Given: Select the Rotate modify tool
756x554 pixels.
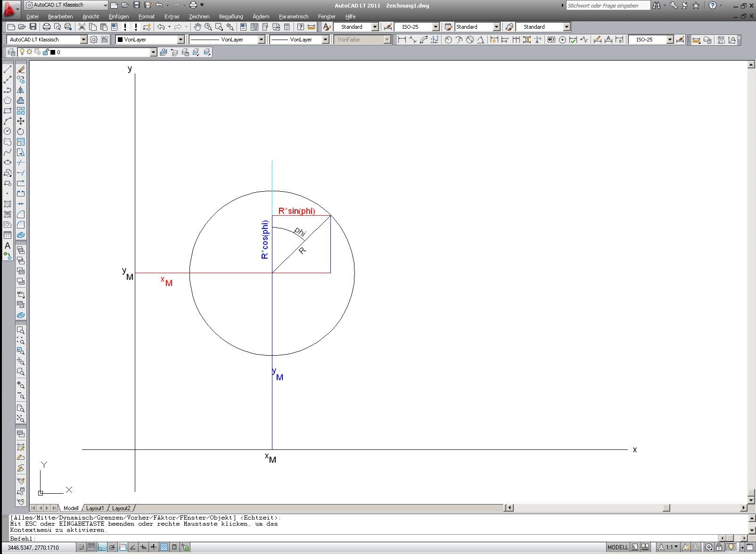Looking at the screenshot, I should click(x=21, y=131).
